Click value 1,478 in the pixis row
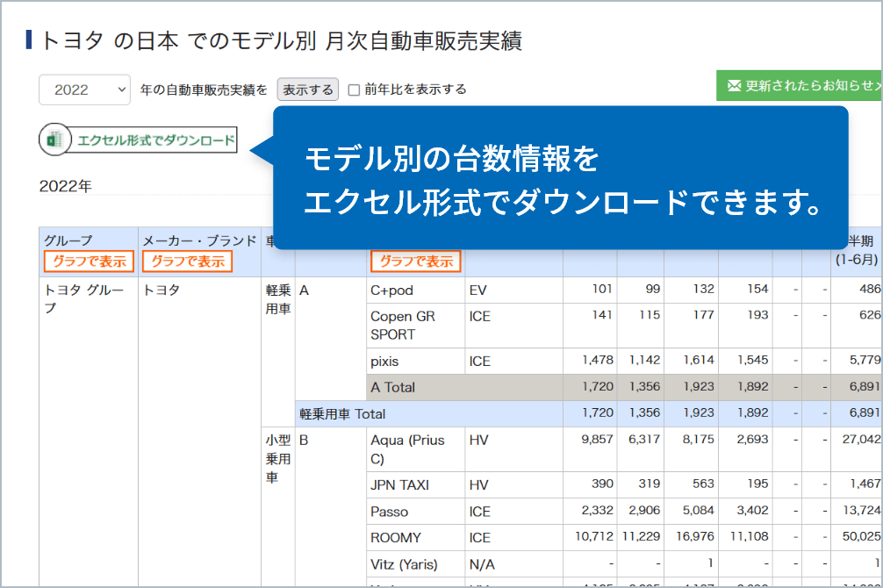The height and width of the screenshot is (588, 883). coord(598,360)
